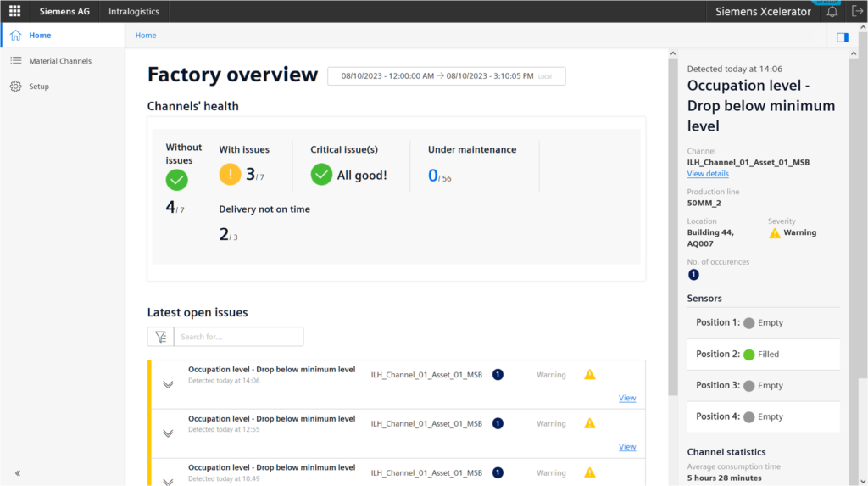
Task: Click severity warning triangle in details panel
Action: [775, 232]
